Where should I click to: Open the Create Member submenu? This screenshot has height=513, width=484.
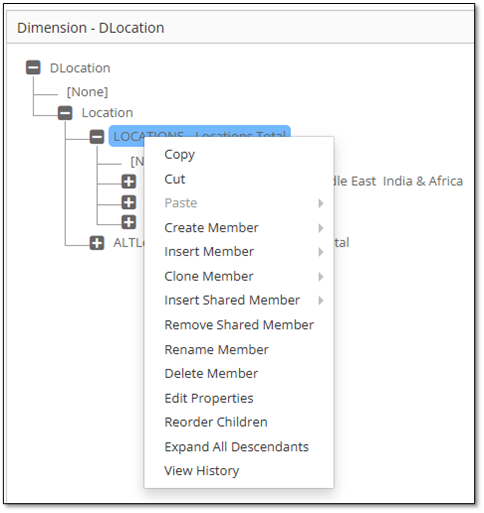(x=239, y=228)
